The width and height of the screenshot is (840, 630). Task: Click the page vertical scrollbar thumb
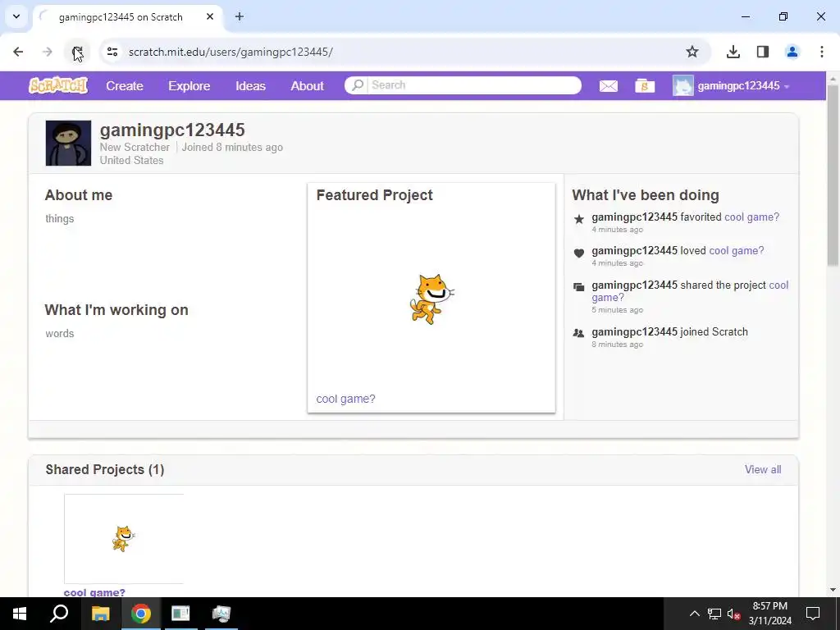click(833, 174)
